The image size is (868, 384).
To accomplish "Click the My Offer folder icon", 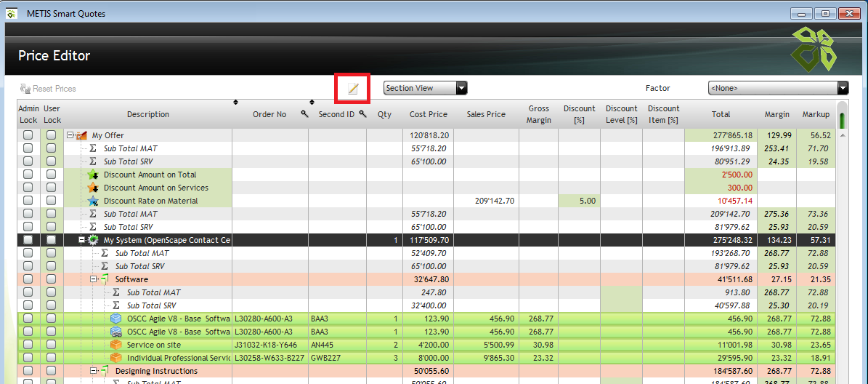I will [x=82, y=135].
